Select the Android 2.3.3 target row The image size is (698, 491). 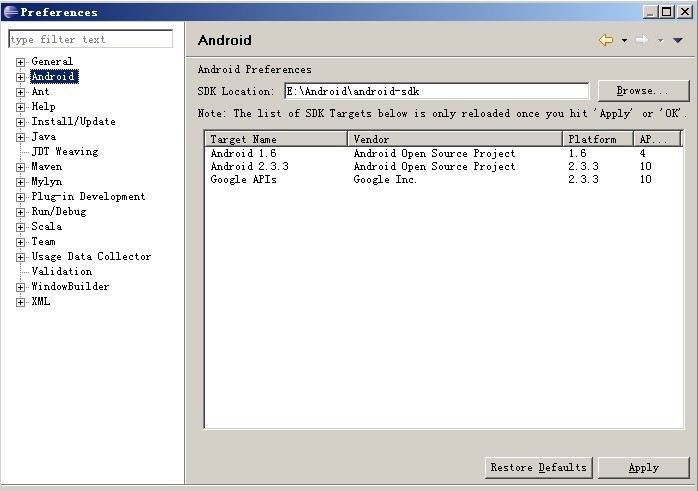pos(444,166)
